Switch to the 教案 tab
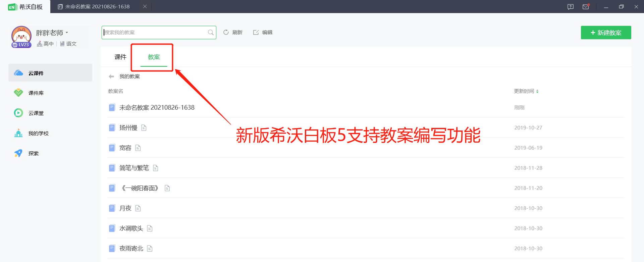The height and width of the screenshot is (262, 644). 154,57
